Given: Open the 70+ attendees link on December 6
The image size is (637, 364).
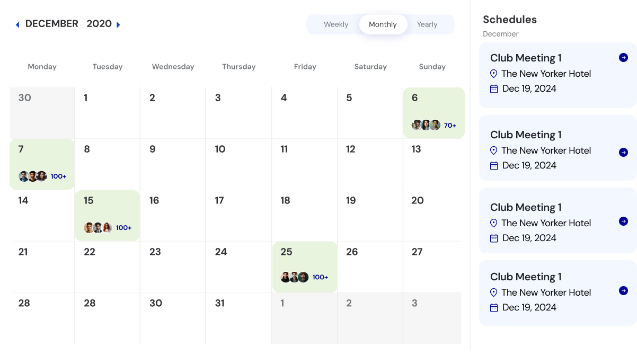Looking at the screenshot, I should click(x=450, y=126).
